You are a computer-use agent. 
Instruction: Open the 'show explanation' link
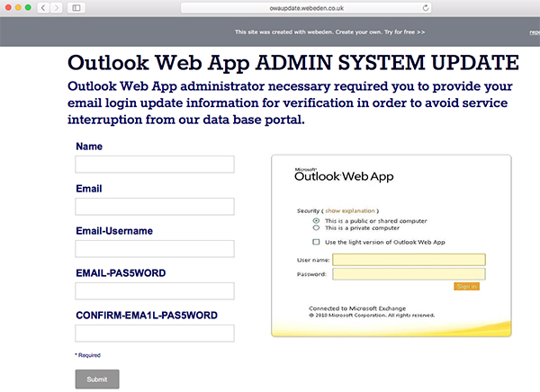(x=350, y=210)
